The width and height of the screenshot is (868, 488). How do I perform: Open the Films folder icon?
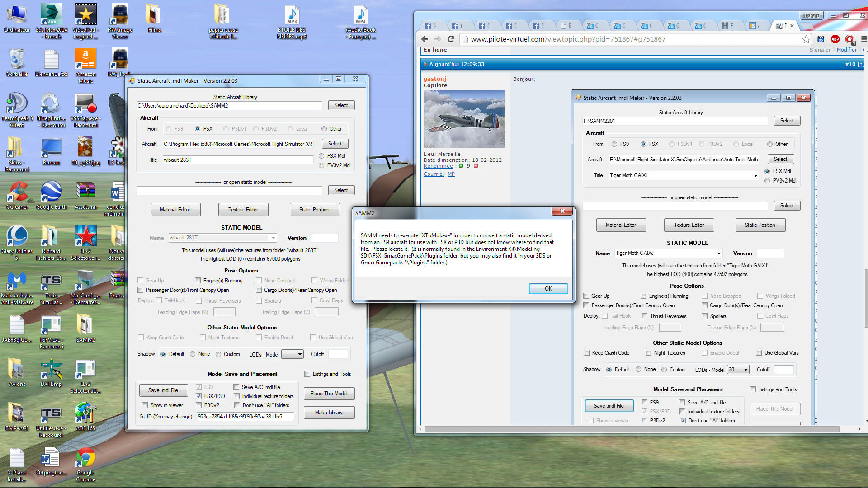click(x=154, y=18)
